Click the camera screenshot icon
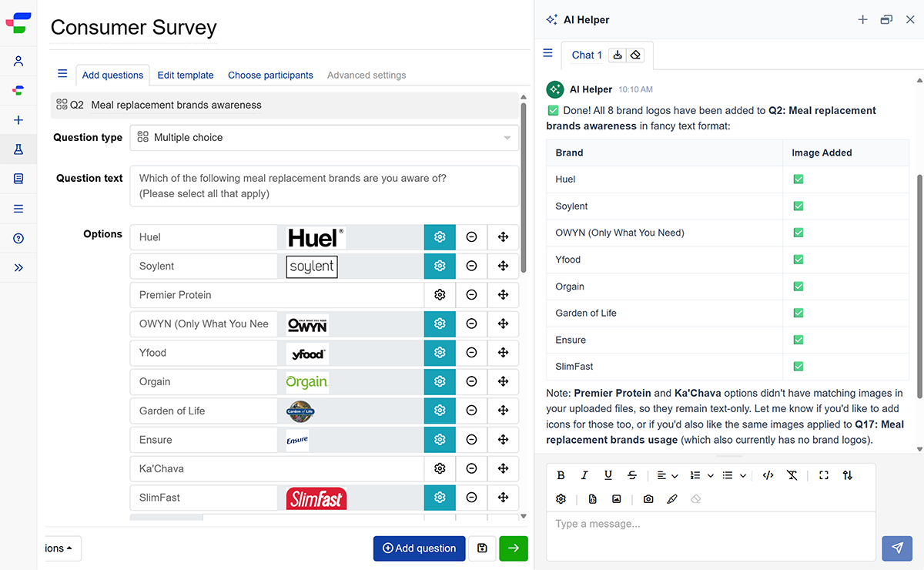 (648, 499)
